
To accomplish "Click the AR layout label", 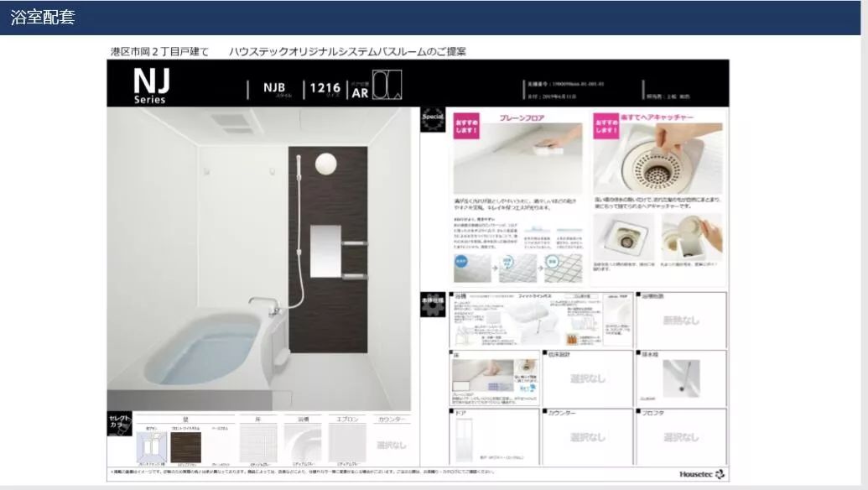I will tap(360, 93).
